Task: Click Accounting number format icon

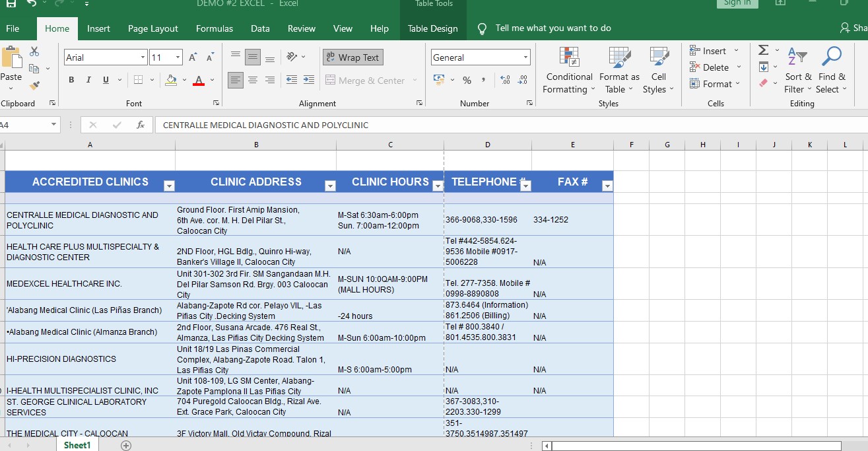Action: pos(439,80)
